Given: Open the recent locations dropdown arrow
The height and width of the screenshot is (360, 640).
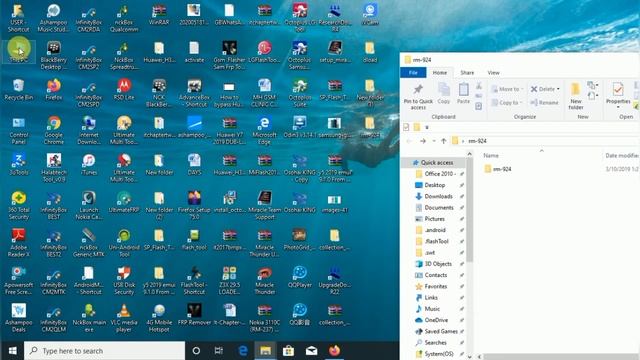Looking at the screenshot, I should (433, 141).
